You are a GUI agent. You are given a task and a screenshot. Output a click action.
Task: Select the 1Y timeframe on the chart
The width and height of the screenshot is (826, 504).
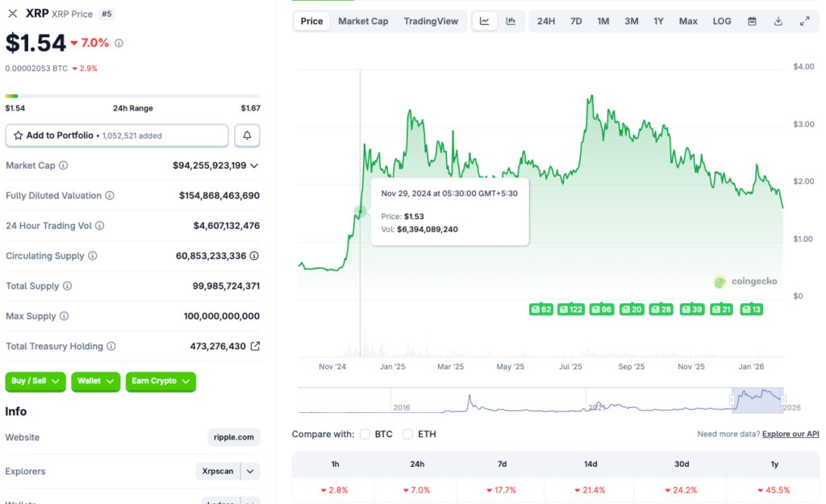pos(658,21)
